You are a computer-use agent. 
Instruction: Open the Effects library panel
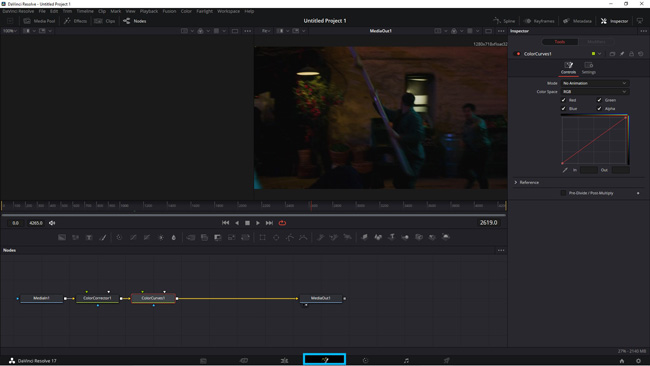(75, 21)
